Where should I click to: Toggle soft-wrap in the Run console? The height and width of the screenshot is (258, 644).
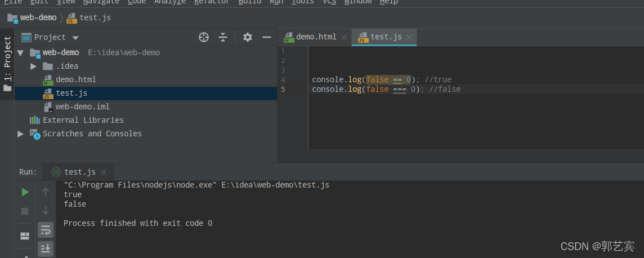(x=46, y=230)
